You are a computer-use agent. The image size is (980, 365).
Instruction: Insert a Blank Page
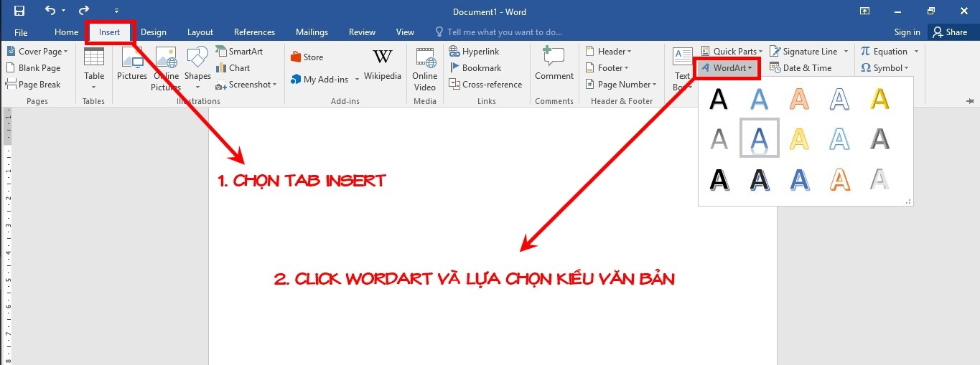click(34, 68)
